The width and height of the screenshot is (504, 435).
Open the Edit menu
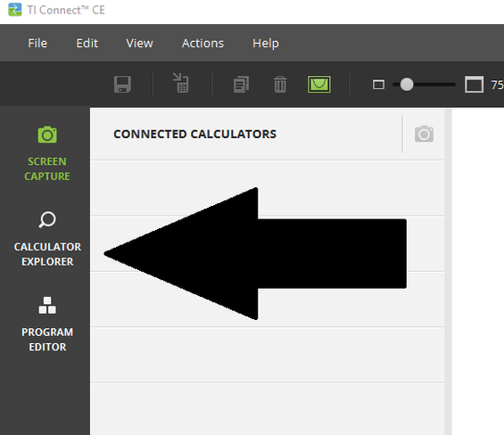pyautogui.click(x=87, y=44)
